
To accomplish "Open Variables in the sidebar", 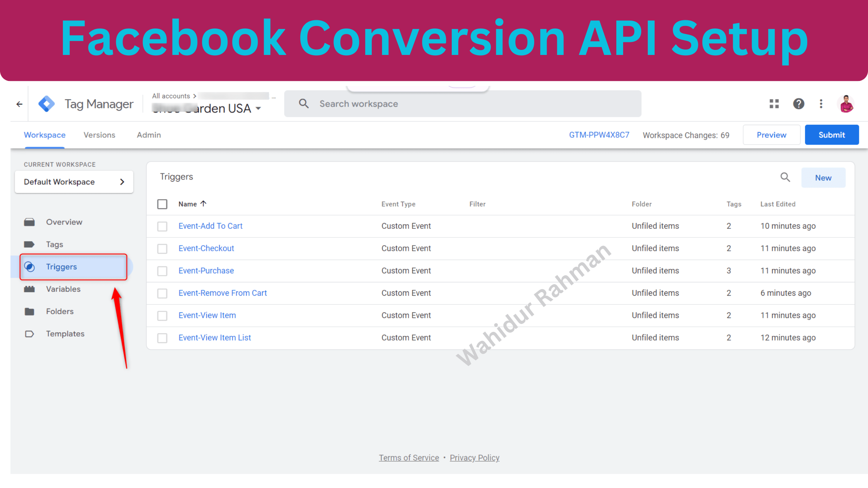I will click(63, 289).
